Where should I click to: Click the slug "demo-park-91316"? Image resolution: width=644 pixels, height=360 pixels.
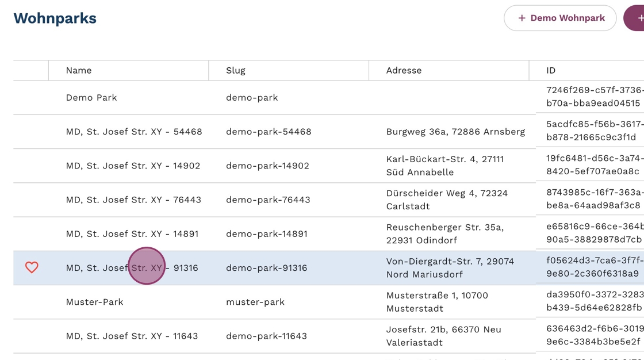coord(267,268)
